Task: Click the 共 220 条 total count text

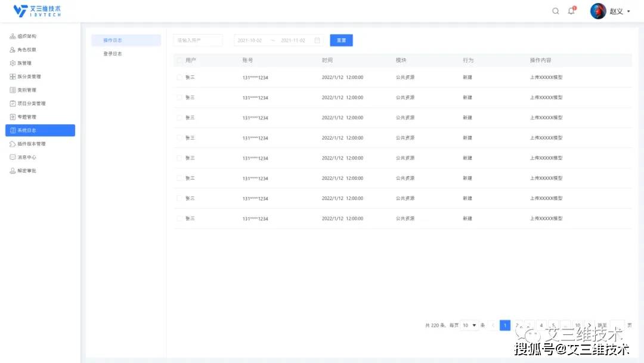Action: pos(435,325)
